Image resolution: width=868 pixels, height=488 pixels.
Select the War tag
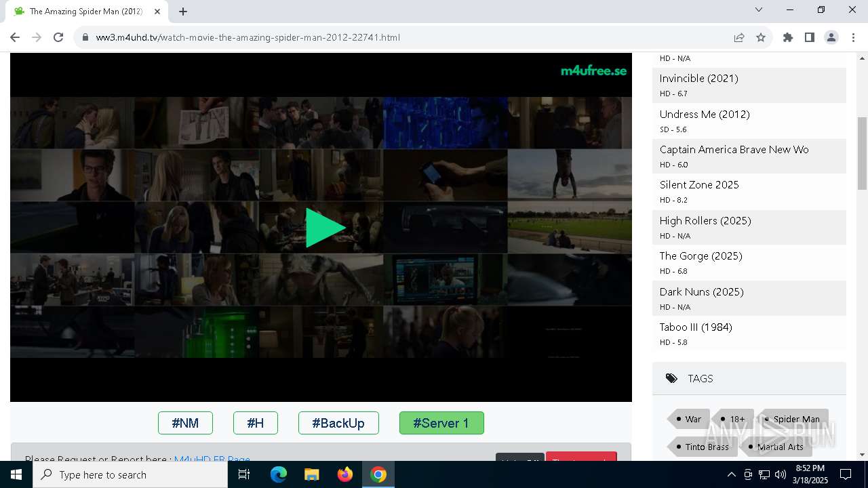pos(689,419)
